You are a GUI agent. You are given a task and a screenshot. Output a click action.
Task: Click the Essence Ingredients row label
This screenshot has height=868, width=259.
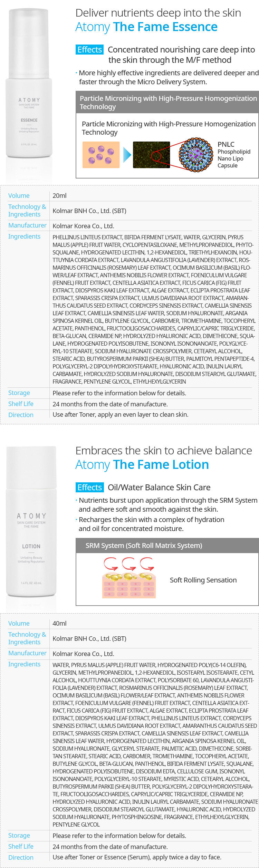pyautogui.click(x=24, y=237)
